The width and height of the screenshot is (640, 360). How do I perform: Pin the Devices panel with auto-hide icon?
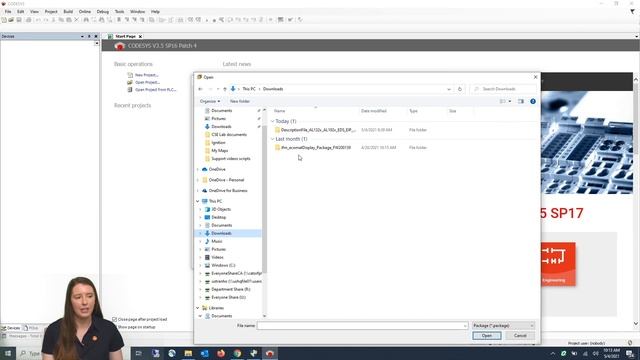click(x=89, y=36)
